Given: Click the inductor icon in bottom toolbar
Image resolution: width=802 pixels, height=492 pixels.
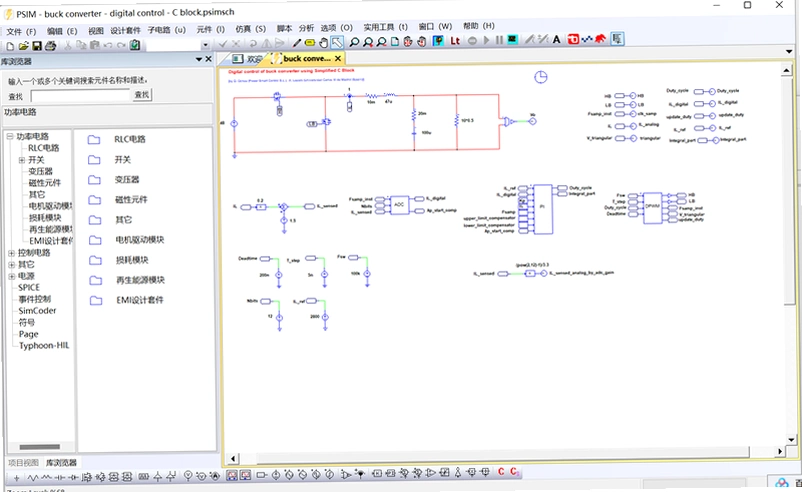Looking at the screenshot, I should click(x=46, y=478).
